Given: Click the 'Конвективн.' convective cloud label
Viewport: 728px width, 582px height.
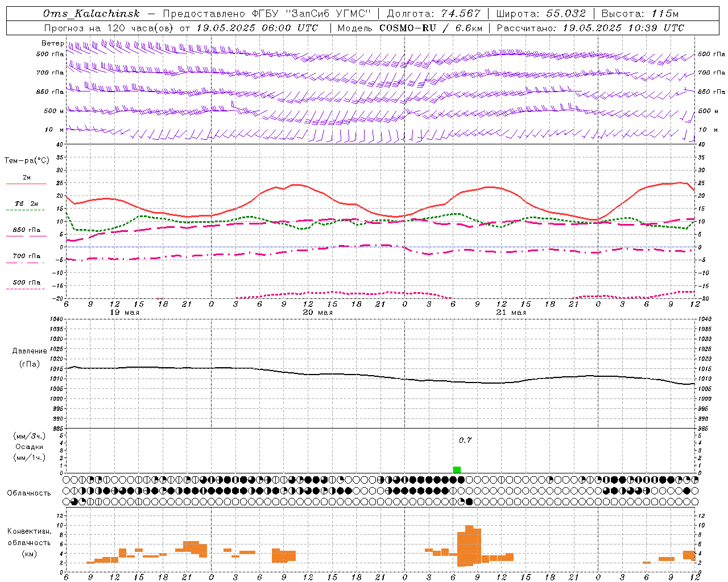Looking at the screenshot, I should tap(30, 531).
